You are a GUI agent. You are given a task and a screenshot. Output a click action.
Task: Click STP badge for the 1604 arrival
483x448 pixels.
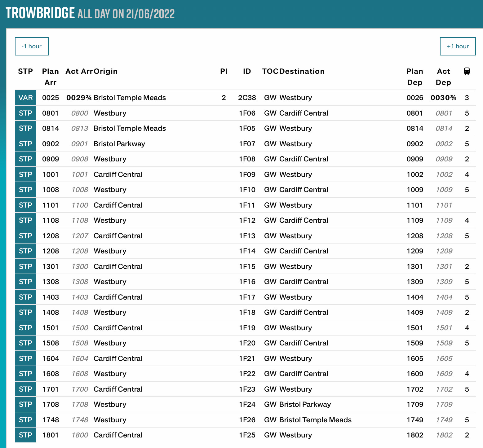pyautogui.click(x=25, y=358)
